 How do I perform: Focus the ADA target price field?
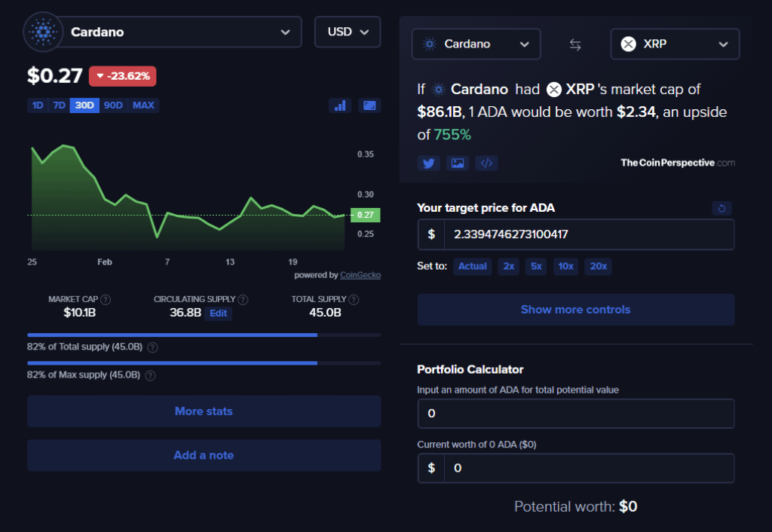pyautogui.click(x=589, y=234)
